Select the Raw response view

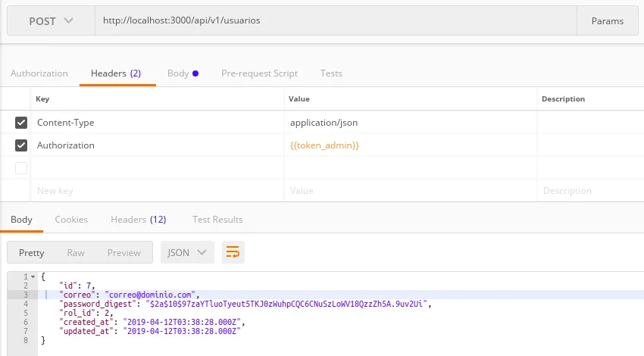click(76, 252)
